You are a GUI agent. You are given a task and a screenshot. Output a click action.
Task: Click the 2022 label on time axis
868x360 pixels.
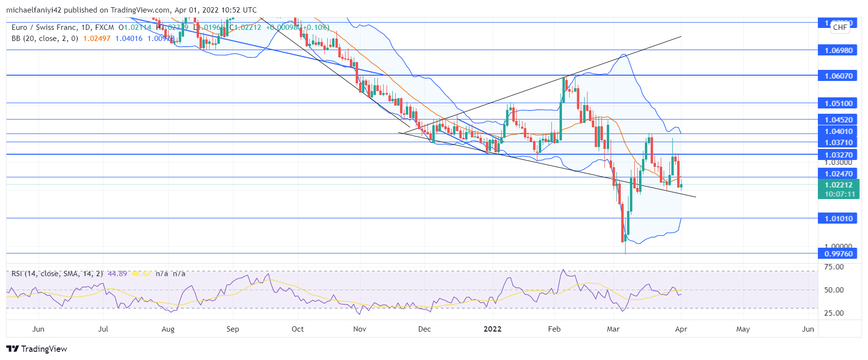493,329
